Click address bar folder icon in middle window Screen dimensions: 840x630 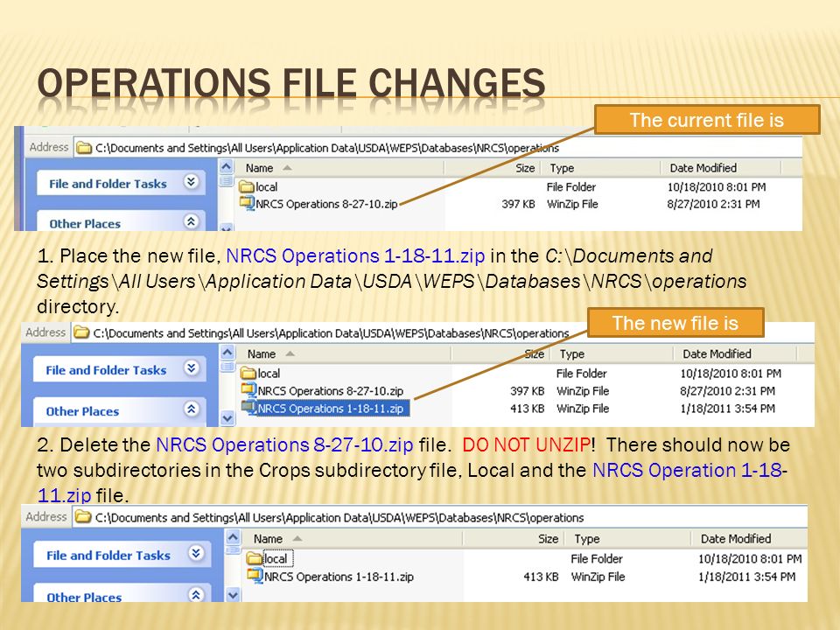pyautogui.click(x=81, y=332)
